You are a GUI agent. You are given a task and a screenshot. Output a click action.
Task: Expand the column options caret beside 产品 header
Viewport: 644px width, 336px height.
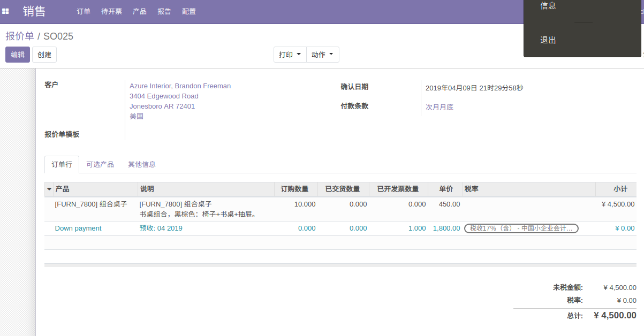coord(49,189)
